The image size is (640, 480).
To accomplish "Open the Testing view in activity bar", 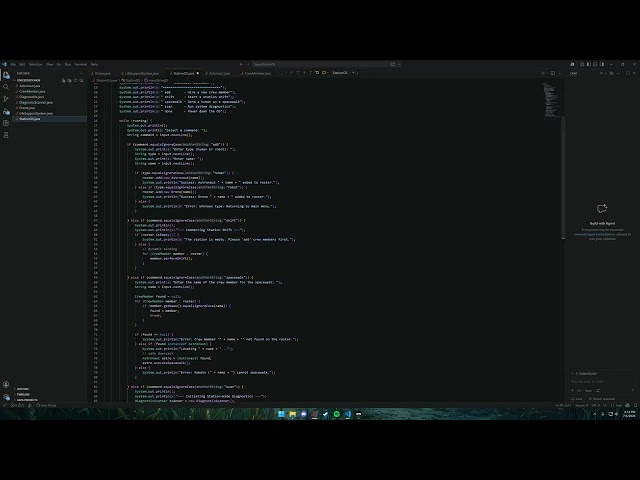I will tap(6, 135).
